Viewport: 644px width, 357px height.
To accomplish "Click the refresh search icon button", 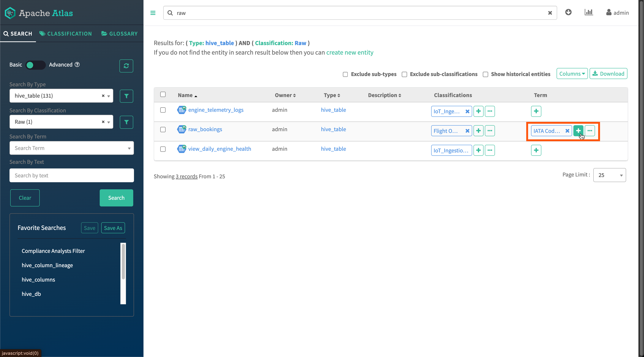I will coord(126,66).
